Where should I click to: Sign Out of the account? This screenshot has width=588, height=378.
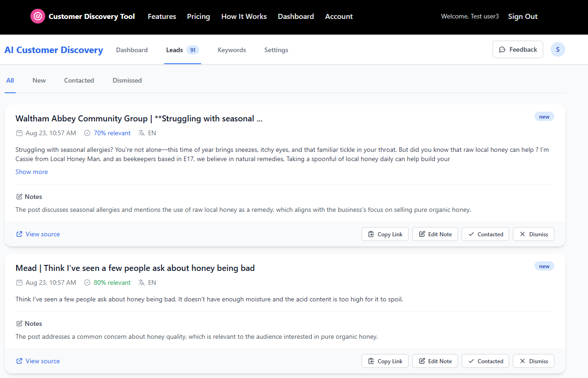(x=523, y=17)
